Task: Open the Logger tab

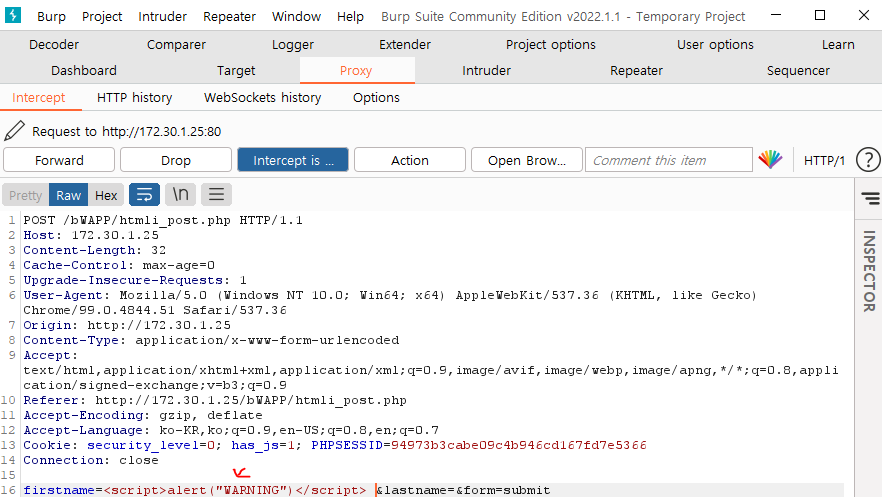Action: click(x=293, y=44)
